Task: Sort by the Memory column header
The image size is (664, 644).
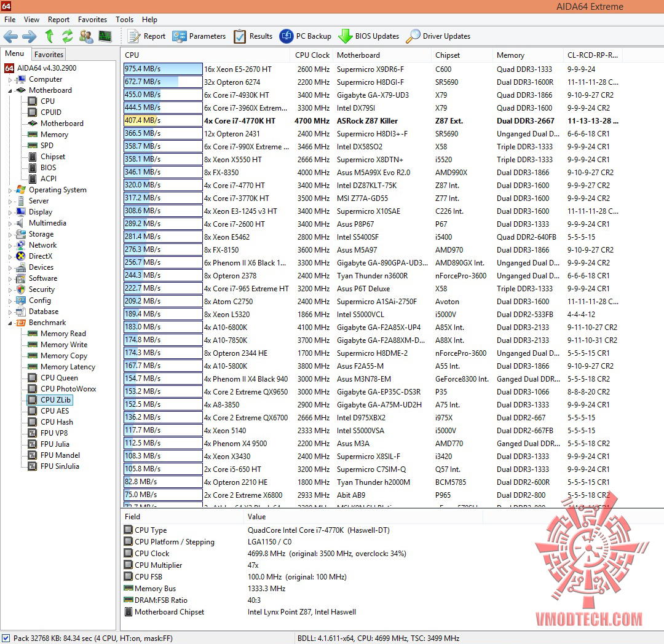Action: click(528, 55)
